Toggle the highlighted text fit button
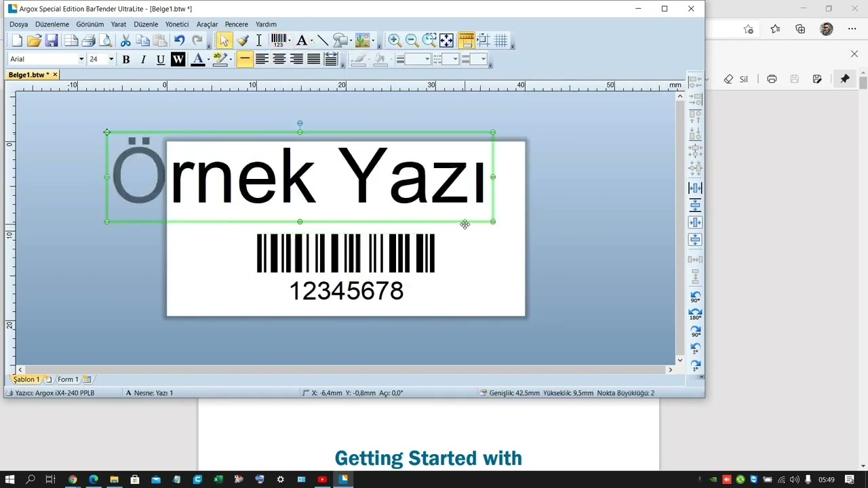This screenshot has height=488, width=868. tap(245, 60)
